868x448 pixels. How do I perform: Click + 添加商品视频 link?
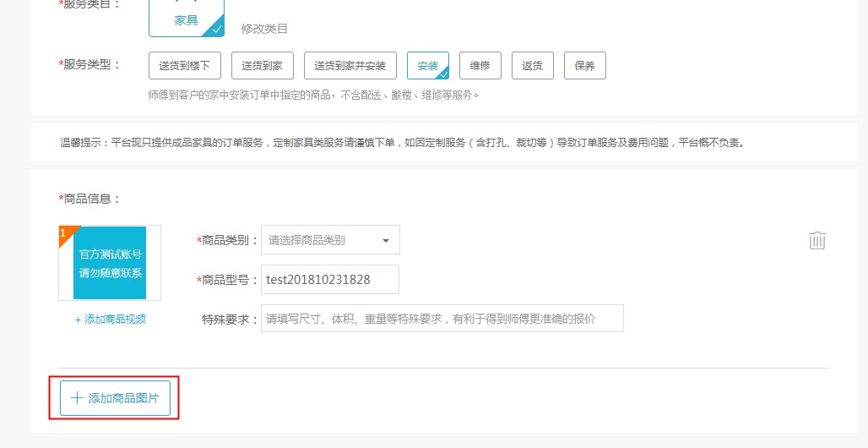click(111, 320)
